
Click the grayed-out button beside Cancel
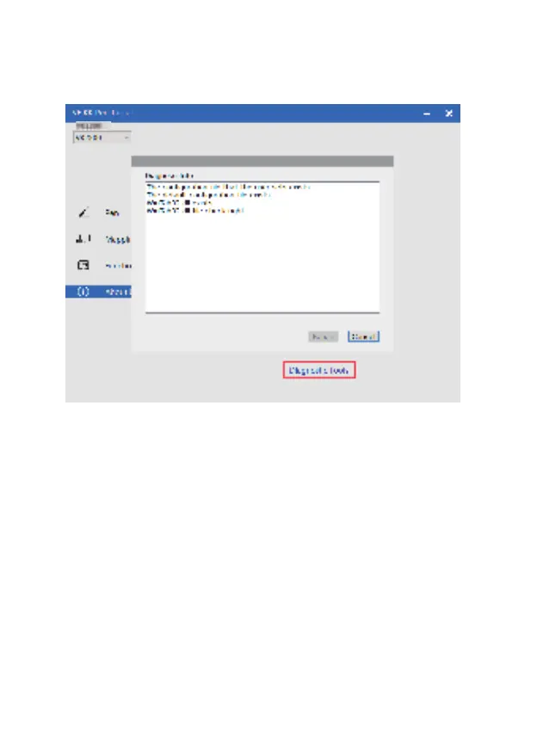(323, 336)
